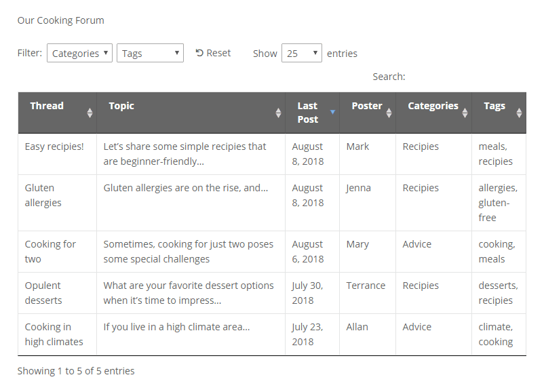Open the Categories filter dropdown
This screenshot has height=392, width=544.
(79, 52)
